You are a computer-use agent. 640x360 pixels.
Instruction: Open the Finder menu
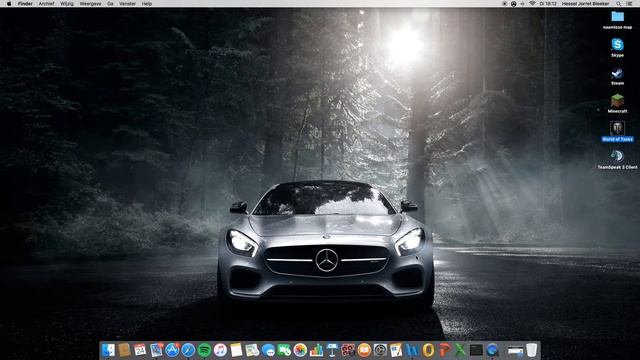tap(25, 4)
